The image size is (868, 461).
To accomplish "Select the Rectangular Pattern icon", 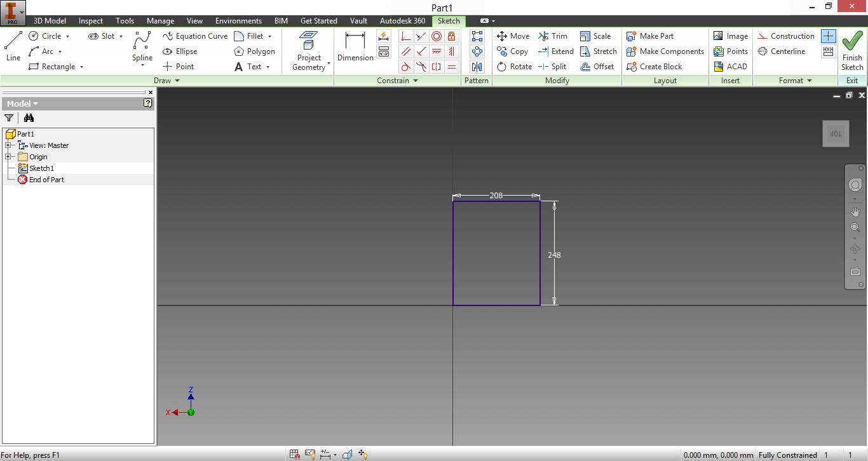I will tap(477, 36).
